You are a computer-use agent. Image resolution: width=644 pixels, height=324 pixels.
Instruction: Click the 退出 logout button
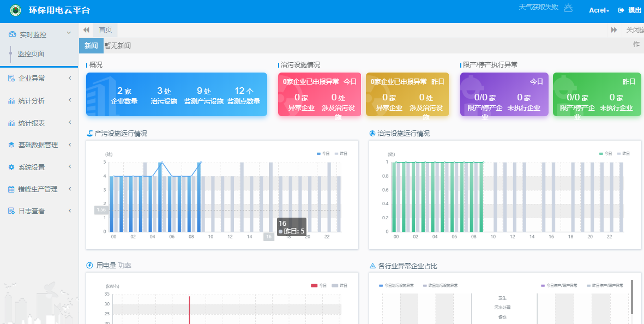(635, 10)
